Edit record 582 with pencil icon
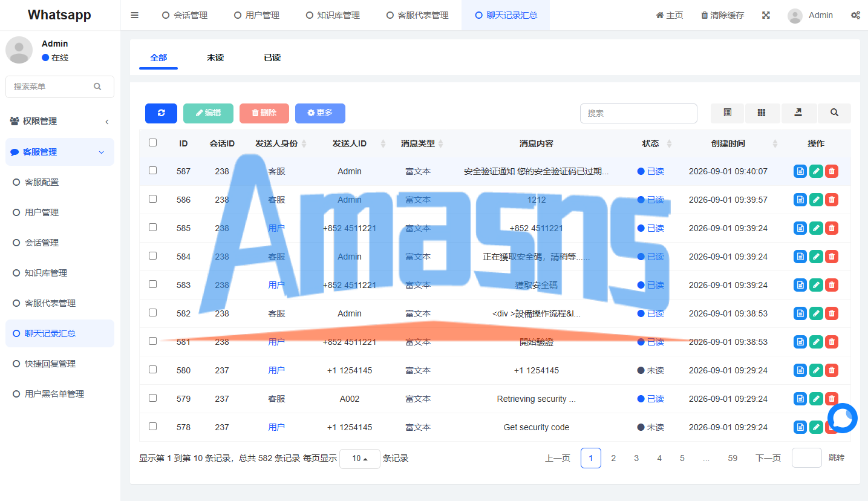 [x=816, y=313]
